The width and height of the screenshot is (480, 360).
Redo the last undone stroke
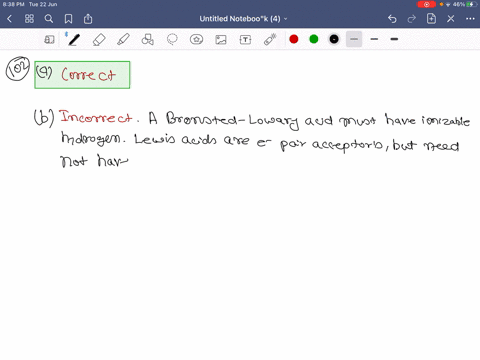(412, 19)
